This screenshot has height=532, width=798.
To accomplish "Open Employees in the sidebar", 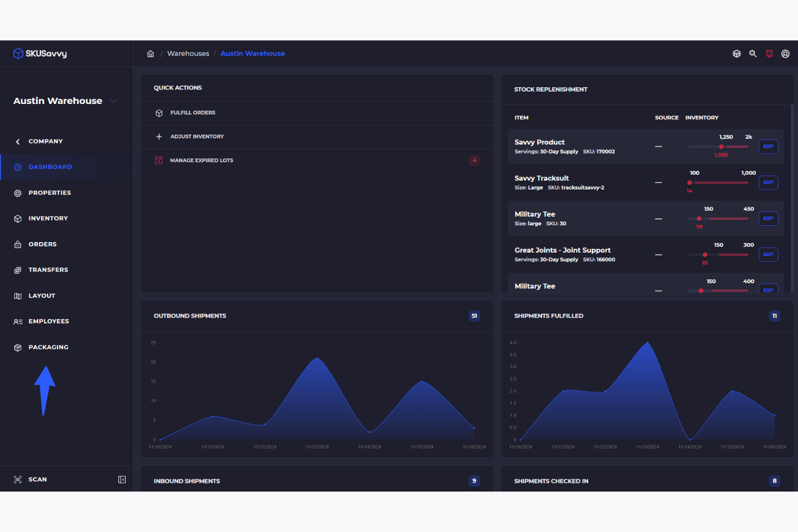I will pos(49,321).
